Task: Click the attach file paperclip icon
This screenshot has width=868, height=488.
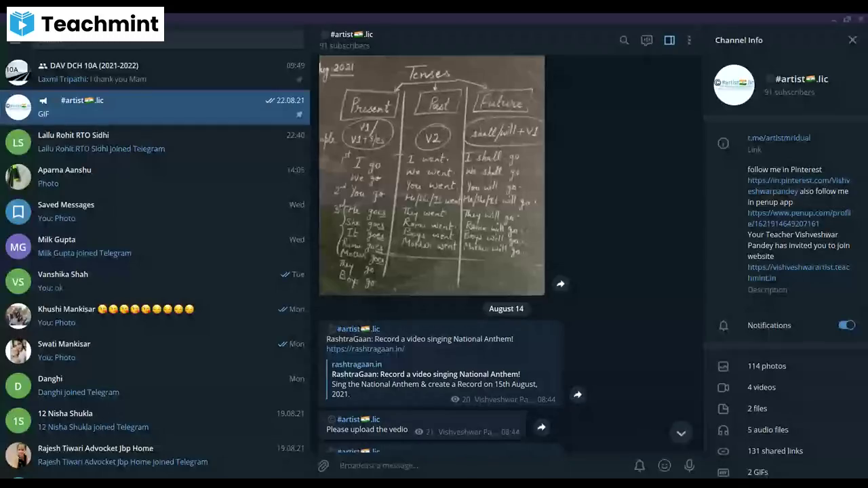Action: point(323,466)
